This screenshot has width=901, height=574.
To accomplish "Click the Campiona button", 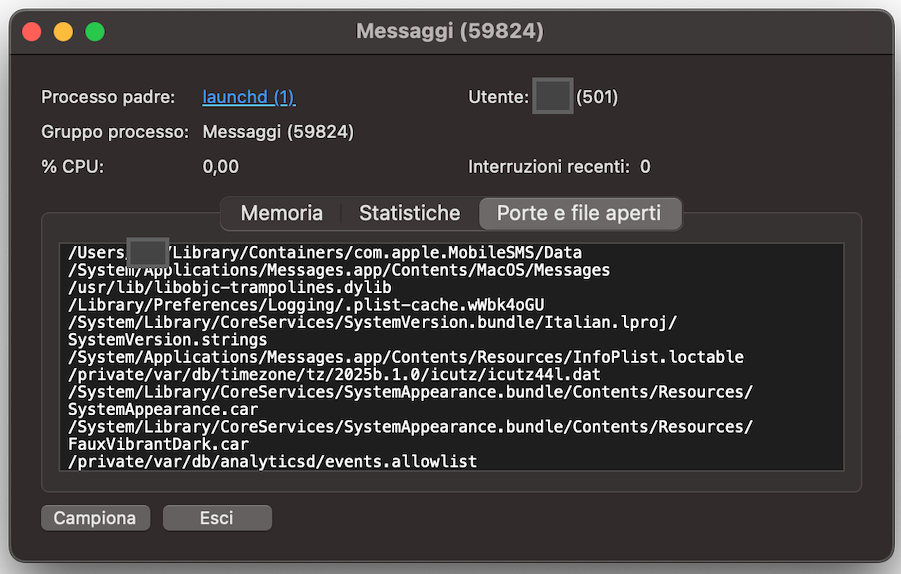I will [95, 518].
